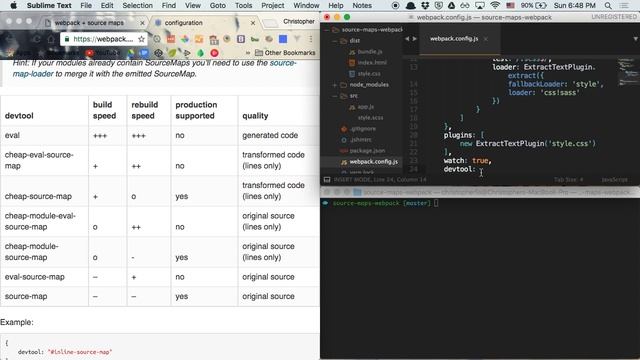This screenshot has height=360, width=640.
Task: Open the Find menu
Action: 169,5
